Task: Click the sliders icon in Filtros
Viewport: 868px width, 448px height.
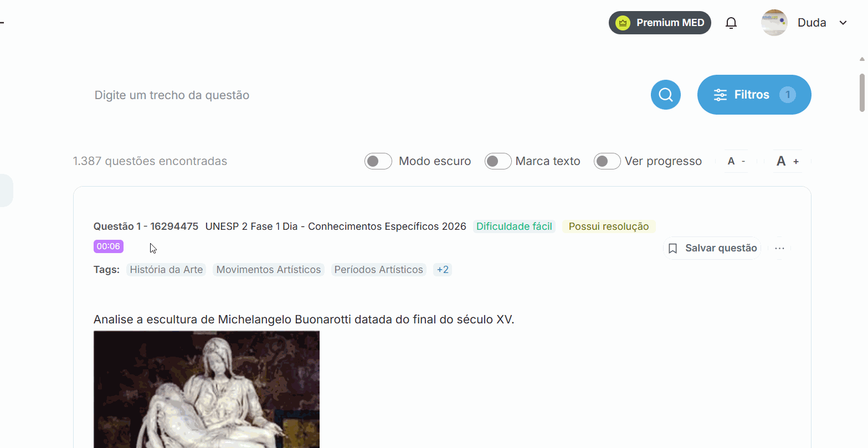Action: click(x=720, y=95)
